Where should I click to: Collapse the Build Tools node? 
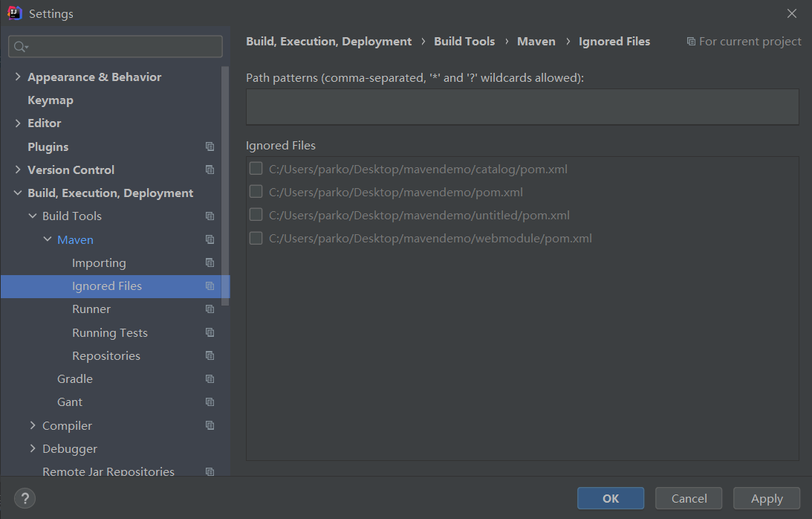pos(33,216)
